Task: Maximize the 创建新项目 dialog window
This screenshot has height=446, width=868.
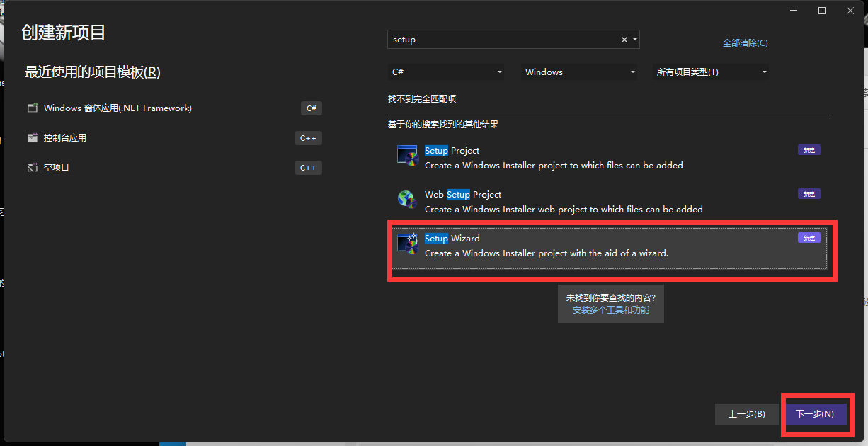Action: [x=821, y=11]
